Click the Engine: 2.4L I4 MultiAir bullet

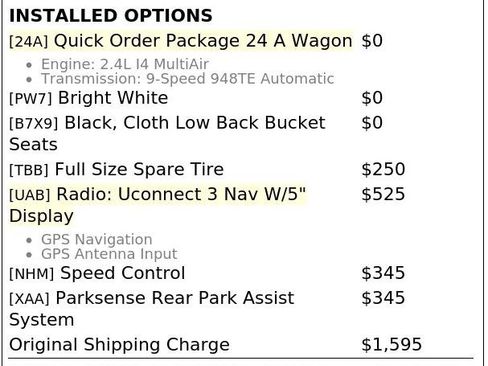coord(125,64)
